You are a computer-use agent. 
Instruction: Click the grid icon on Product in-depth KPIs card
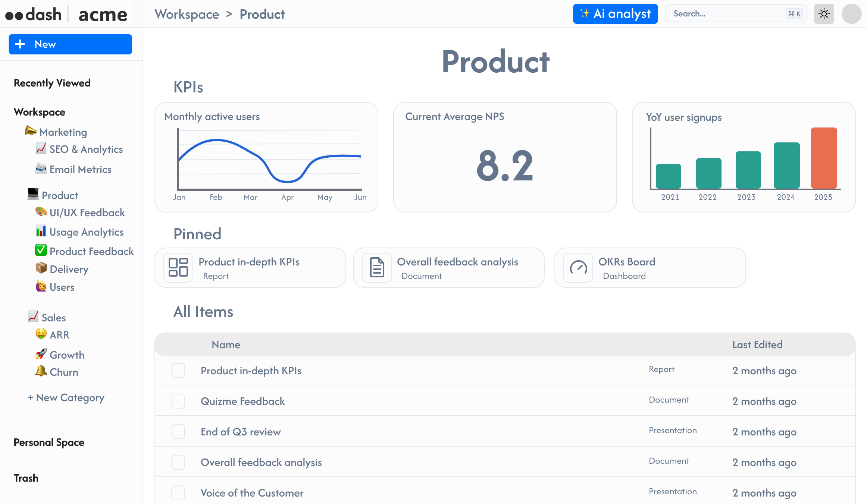pos(178,267)
